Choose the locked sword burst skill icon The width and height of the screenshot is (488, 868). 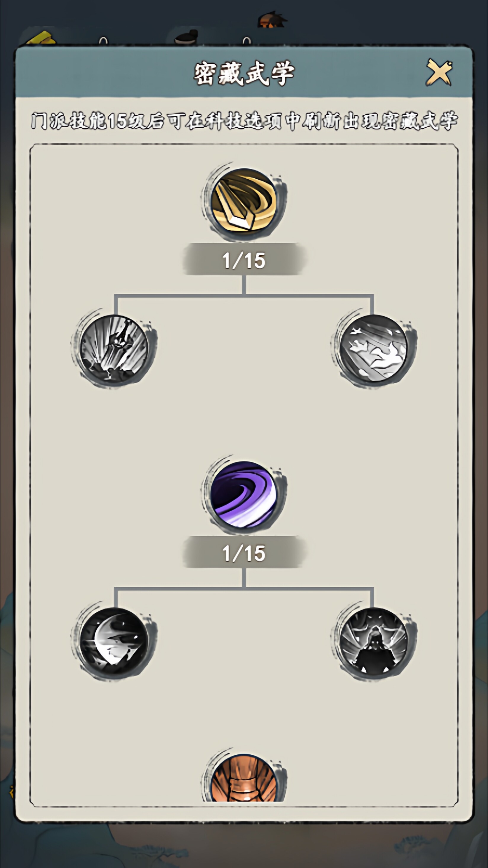click(114, 348)
